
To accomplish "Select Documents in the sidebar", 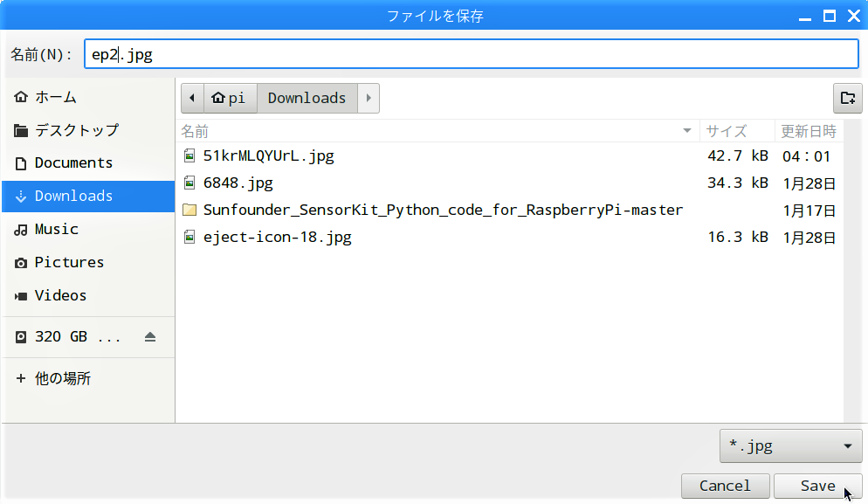I will click(88, 162).
